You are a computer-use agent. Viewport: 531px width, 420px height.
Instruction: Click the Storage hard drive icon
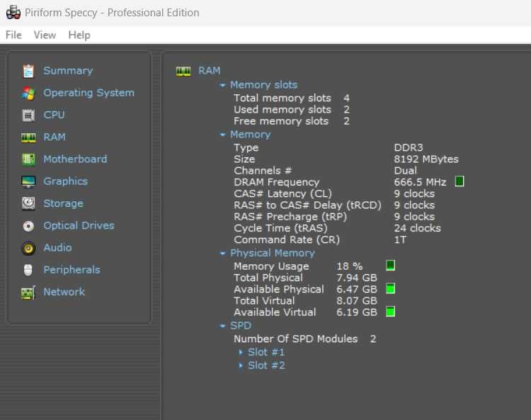coord(28,203)
